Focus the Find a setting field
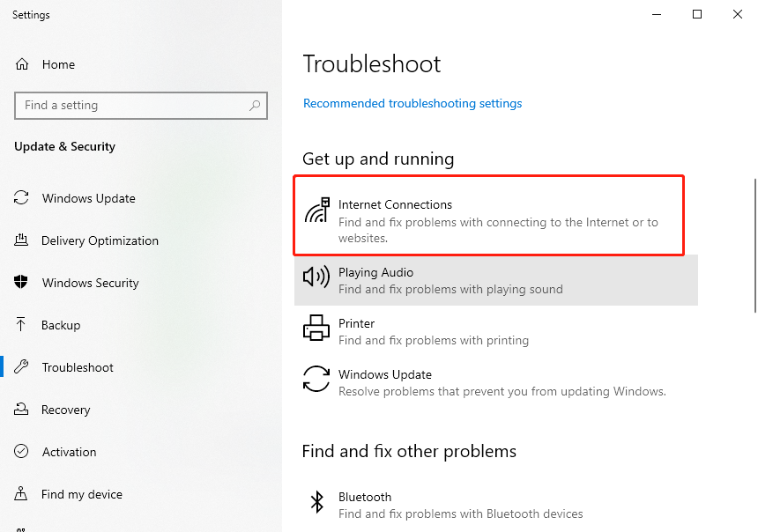The image size is (758, 532). click(141, 106)
